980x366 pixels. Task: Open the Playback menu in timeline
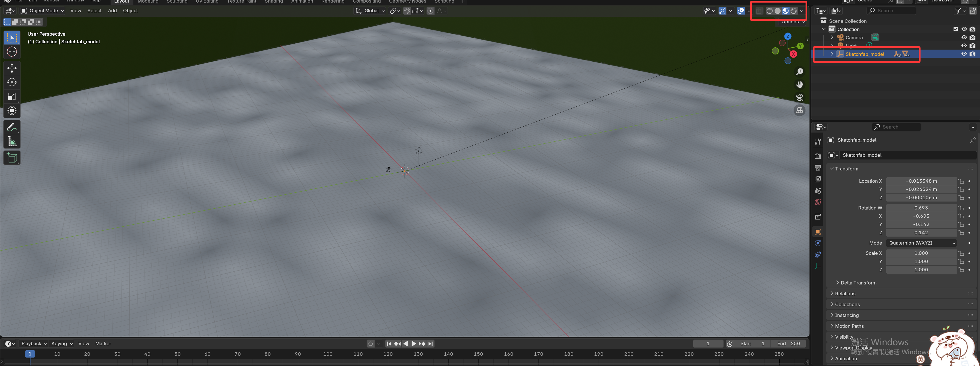(34, 343)
